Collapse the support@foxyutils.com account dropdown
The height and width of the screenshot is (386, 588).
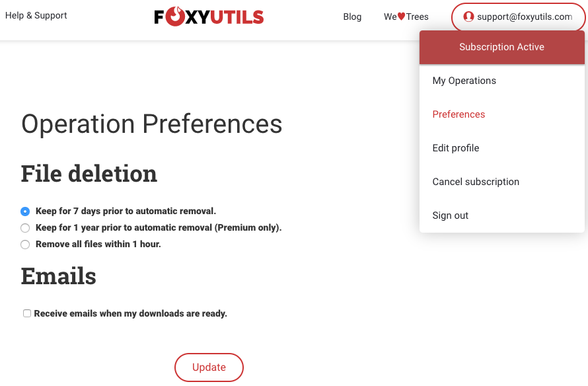tap(518, 17)
